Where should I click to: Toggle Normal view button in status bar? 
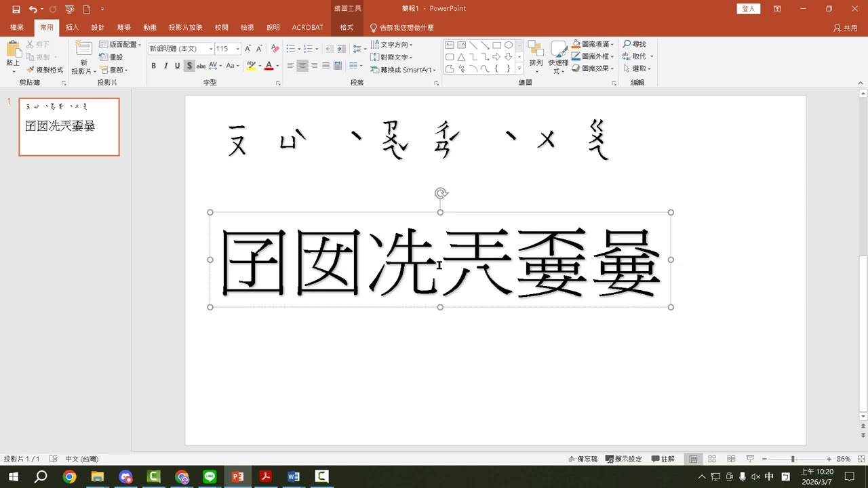coord(693,459)
